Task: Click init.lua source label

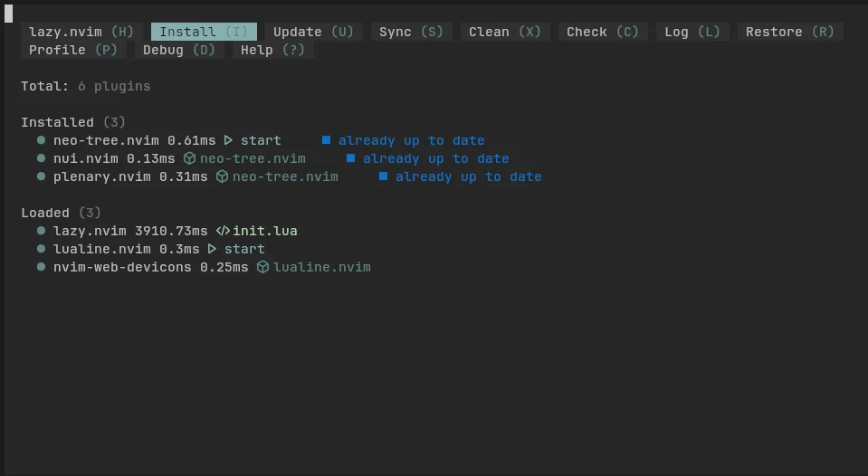Action: point(264,231)
